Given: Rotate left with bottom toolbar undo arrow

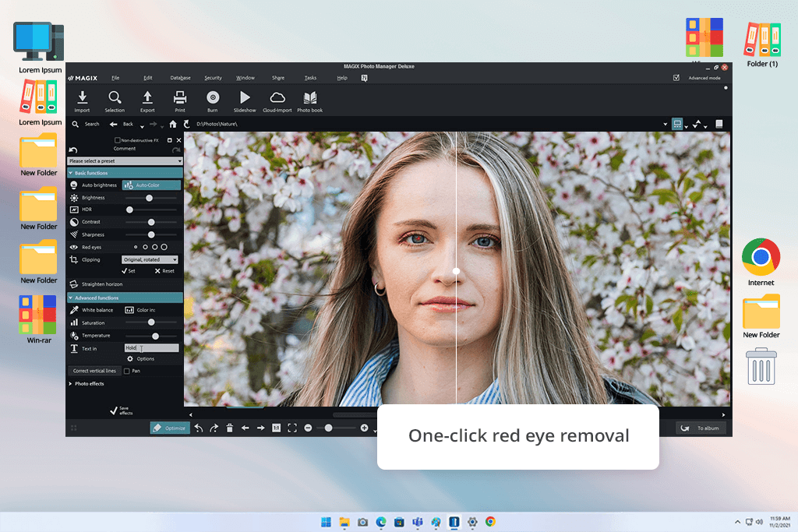Looking at the screenshot, I should 199,428.
